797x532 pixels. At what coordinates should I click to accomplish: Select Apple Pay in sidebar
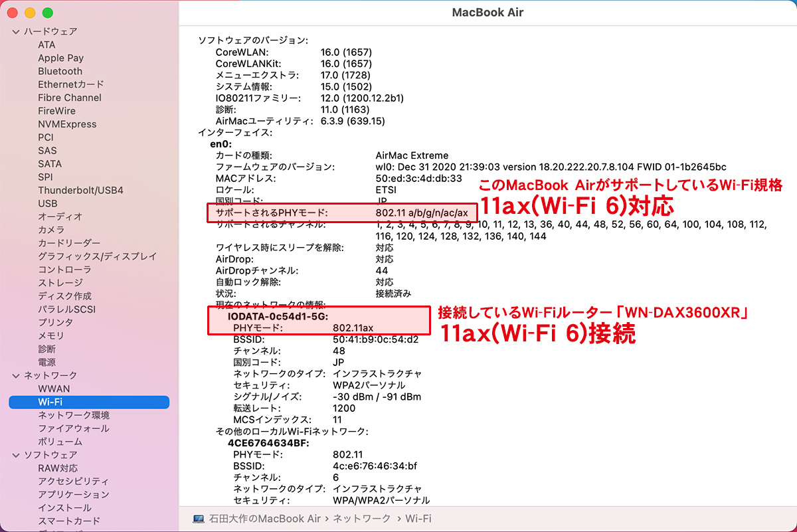point(60,58)
